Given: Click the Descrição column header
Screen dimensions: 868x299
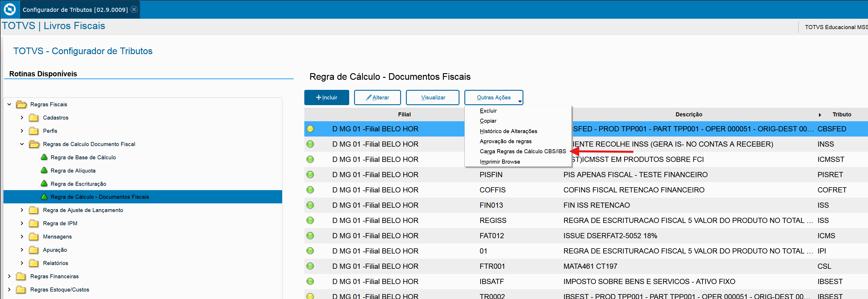Looking at the screenshot, I should (x=689, y=115).
